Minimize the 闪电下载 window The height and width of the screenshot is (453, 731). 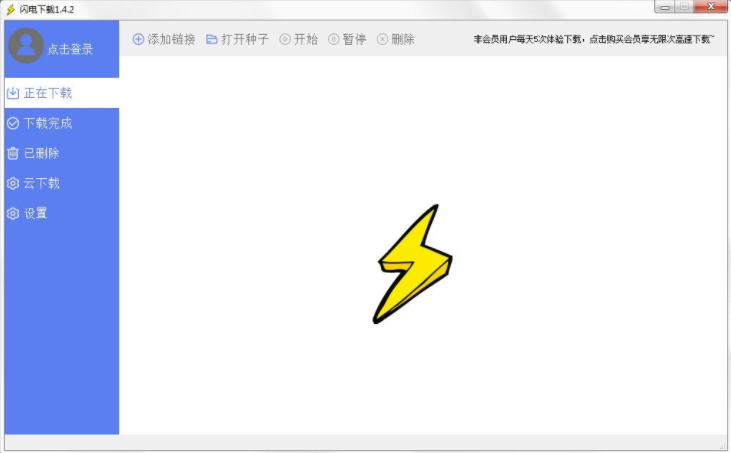[x=665, y=8]
